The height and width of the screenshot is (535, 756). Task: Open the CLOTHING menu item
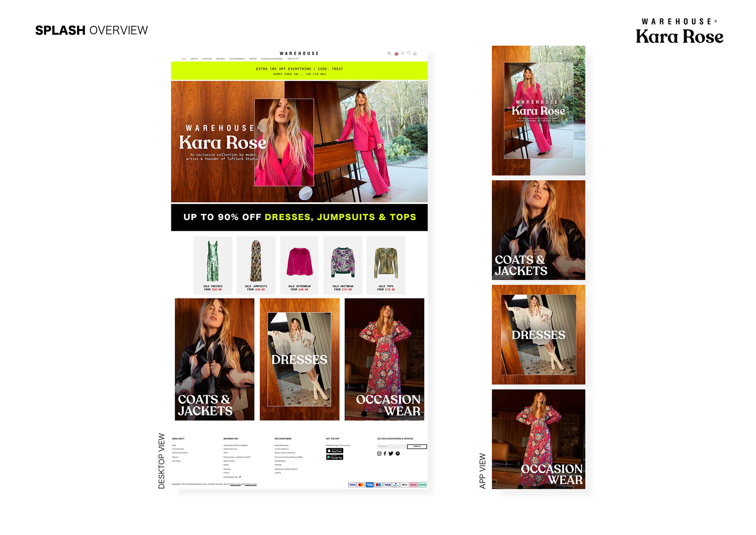(x=207, y=59)
